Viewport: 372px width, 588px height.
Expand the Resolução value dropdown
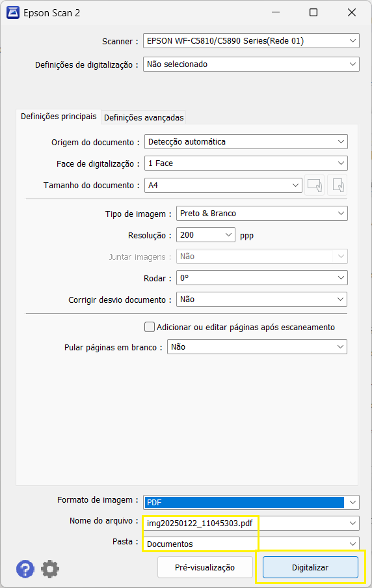point(206,235)
